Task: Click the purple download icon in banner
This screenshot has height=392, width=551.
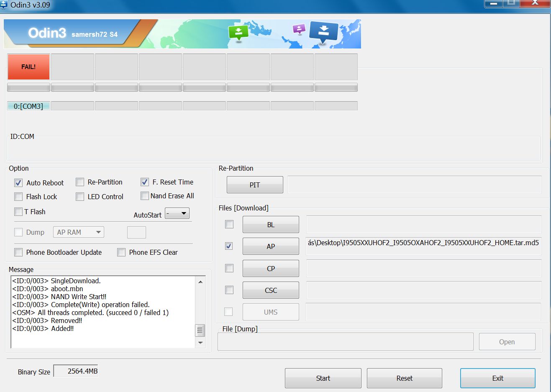Action: point(299,29)
